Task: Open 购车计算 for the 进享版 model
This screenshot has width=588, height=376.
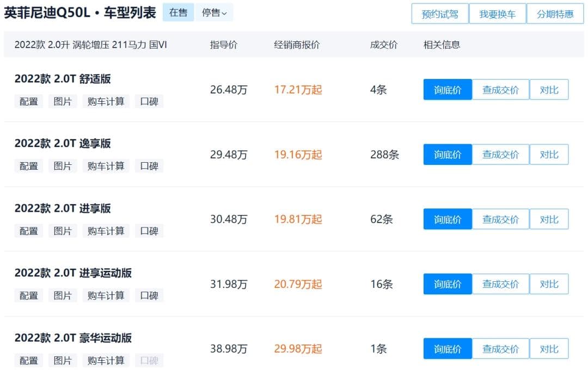Action: tap(106, 231)
